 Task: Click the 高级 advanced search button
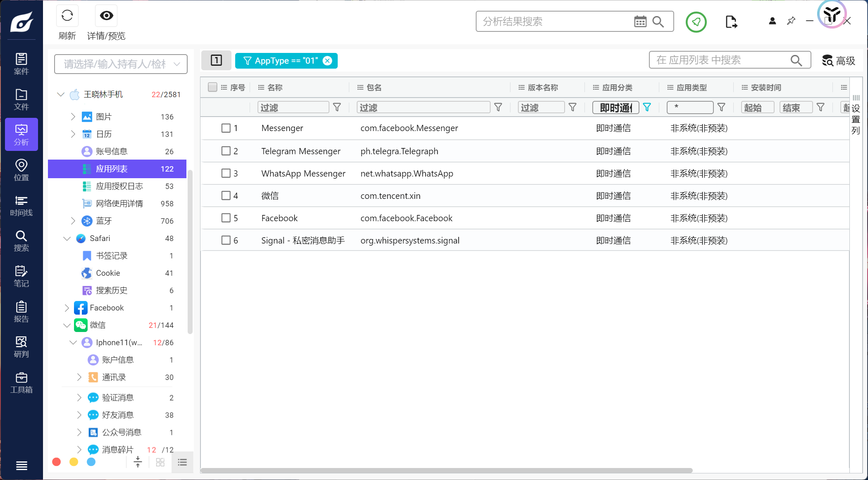839,61
